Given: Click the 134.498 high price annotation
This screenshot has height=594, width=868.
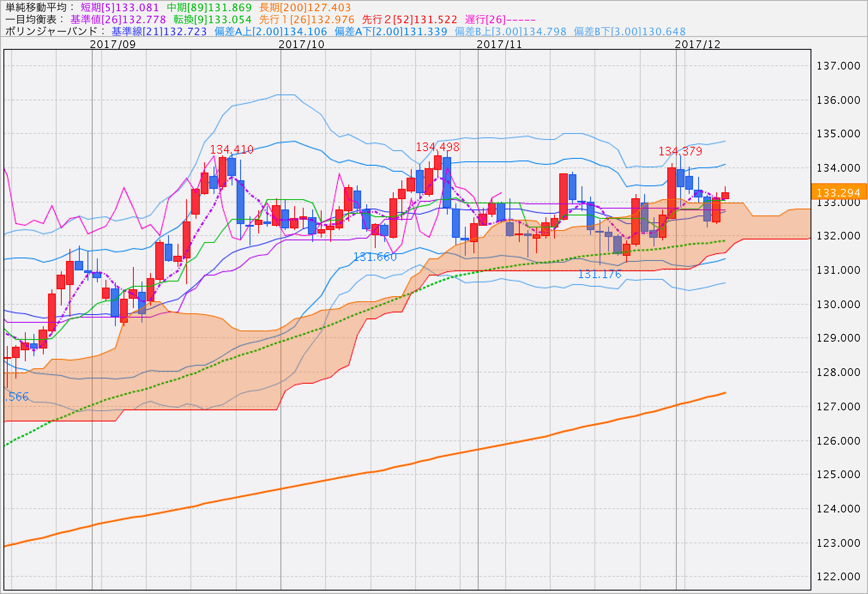Looking at the screenshot, I should coord(437,147).
